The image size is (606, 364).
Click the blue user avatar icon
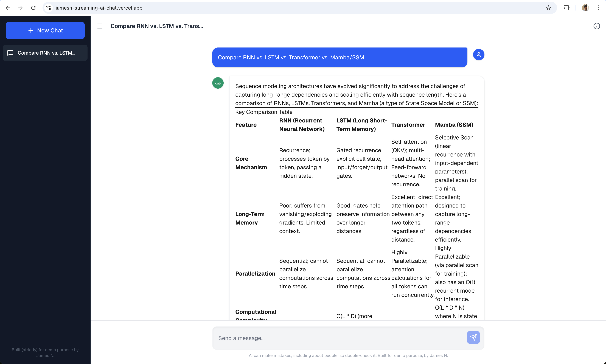(478, 54)
